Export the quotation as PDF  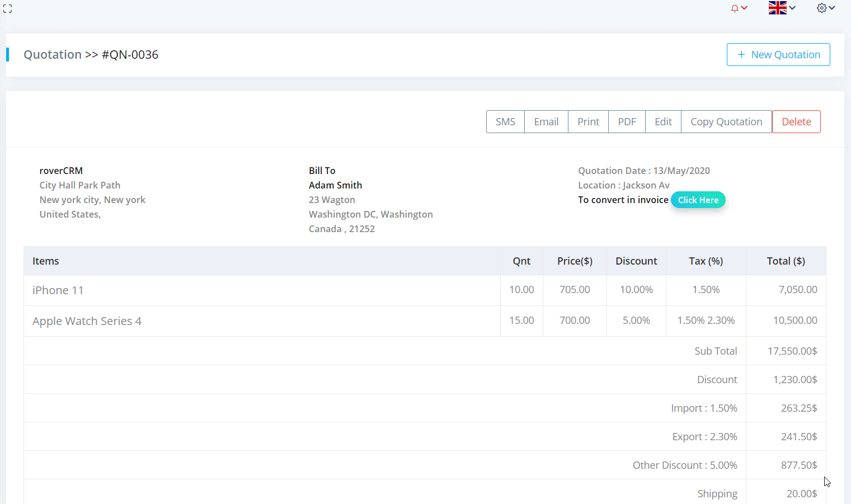pyautogui.click(x=627, y=122)
